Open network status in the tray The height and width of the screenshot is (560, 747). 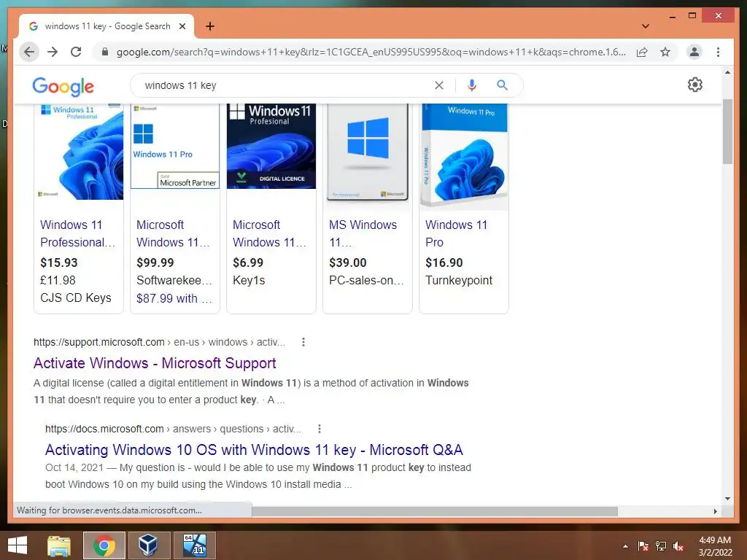[x=661, y=546]
